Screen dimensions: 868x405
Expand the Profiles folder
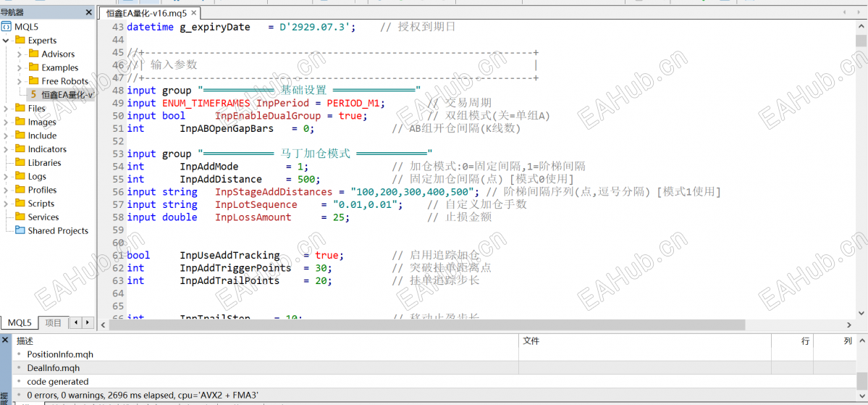point(6,190)
